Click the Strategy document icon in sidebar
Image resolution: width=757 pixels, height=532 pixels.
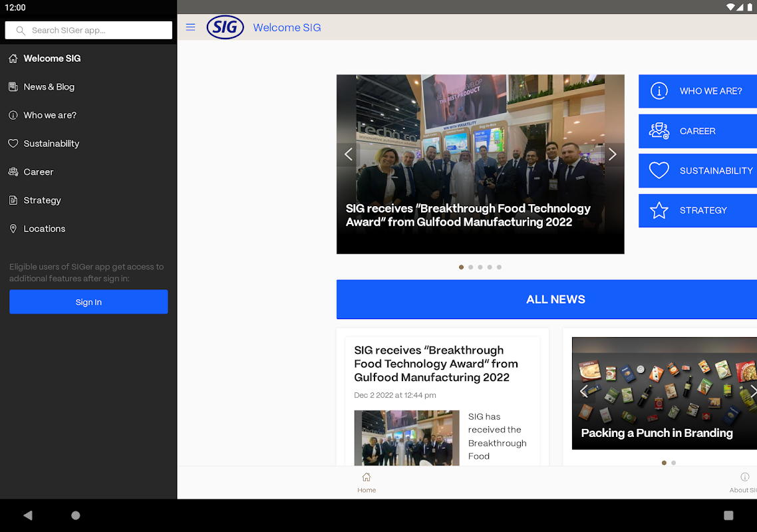13,200
